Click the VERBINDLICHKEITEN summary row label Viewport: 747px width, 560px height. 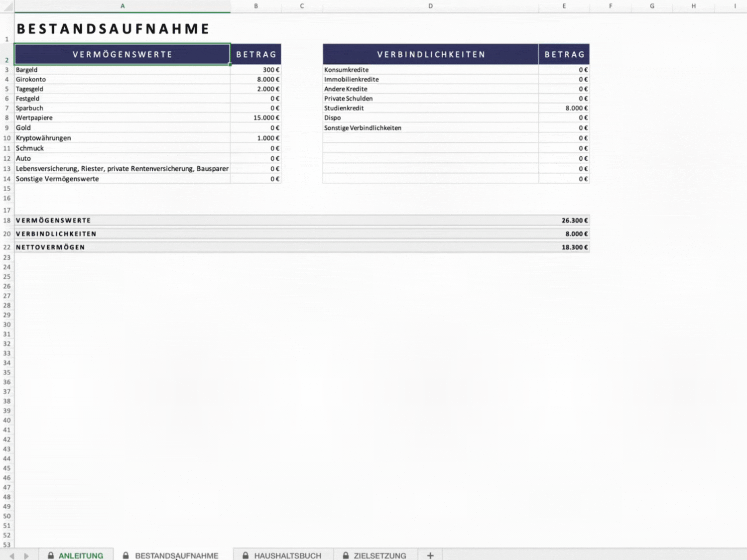(x=56, y=234)
